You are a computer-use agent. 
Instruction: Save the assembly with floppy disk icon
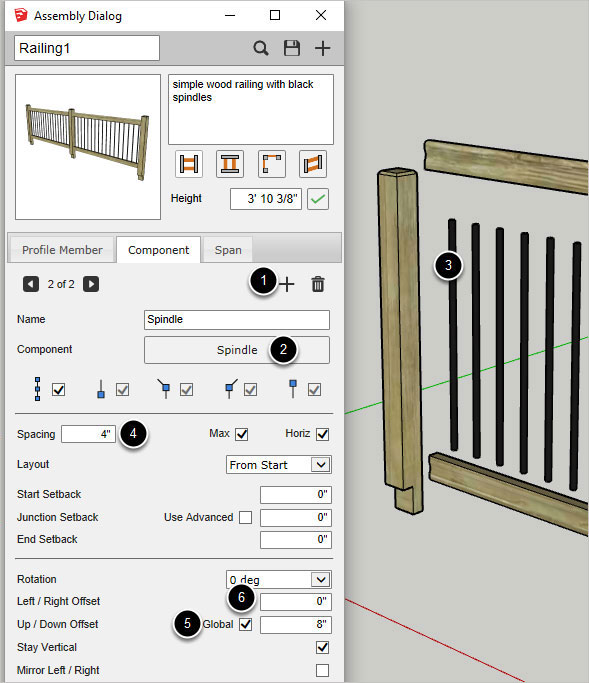pyautogui.click(x=292, y=48)
